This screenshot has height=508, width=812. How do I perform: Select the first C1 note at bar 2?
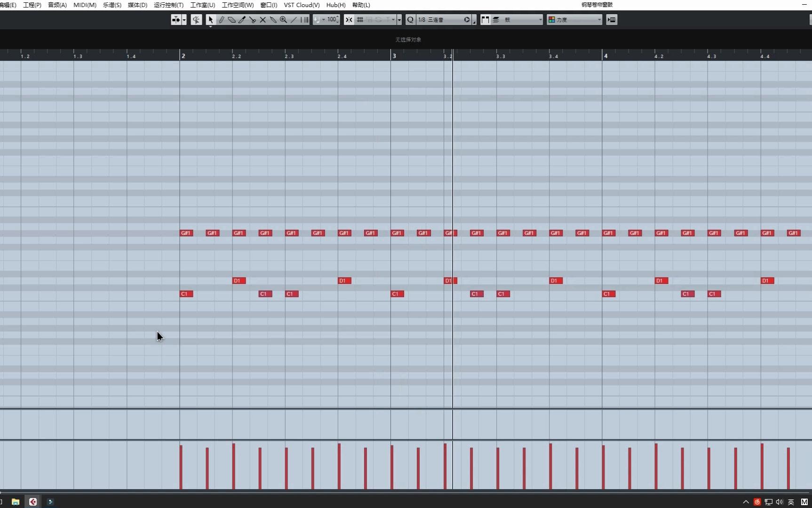(x=186, y=294)
